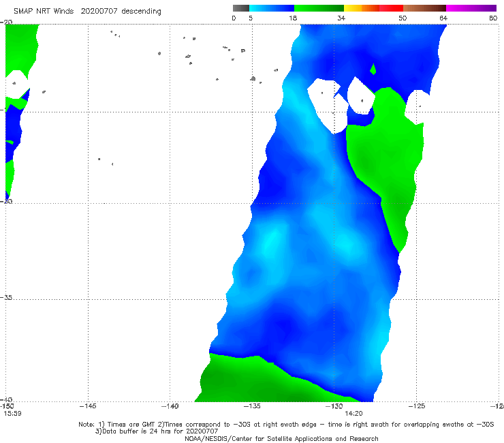Click the longitude label '-140'
The image size is (504, 443).
click(x=170, y=406)
